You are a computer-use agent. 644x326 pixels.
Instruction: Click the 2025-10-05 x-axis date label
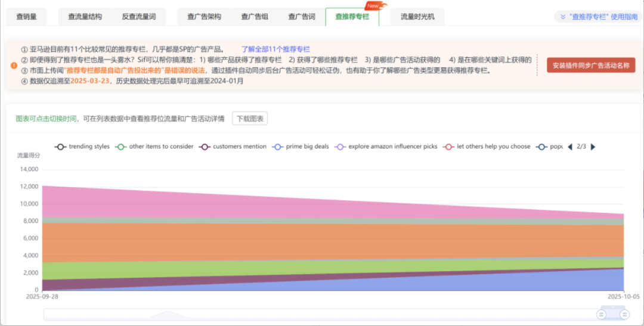(624, 296)
